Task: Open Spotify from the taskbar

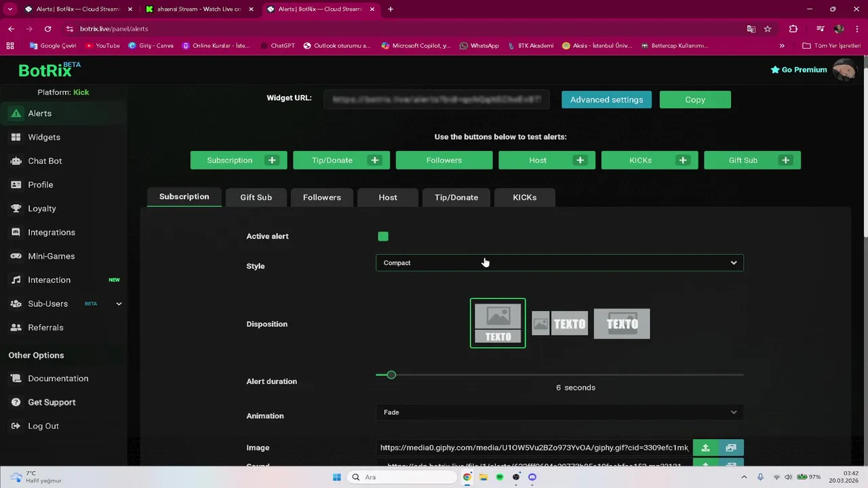Action: tap(500, 477)
